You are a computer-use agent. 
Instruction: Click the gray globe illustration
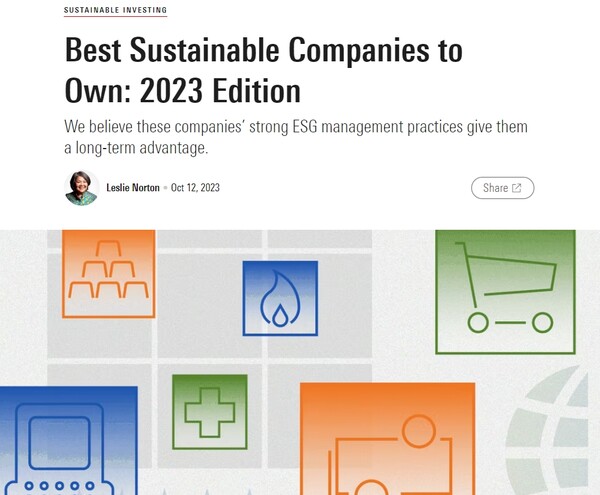pos(547,430)
